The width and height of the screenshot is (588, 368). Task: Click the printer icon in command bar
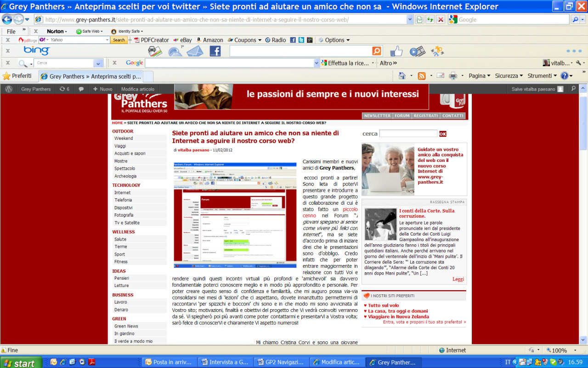pyautogui.click(x=453, y=76)
